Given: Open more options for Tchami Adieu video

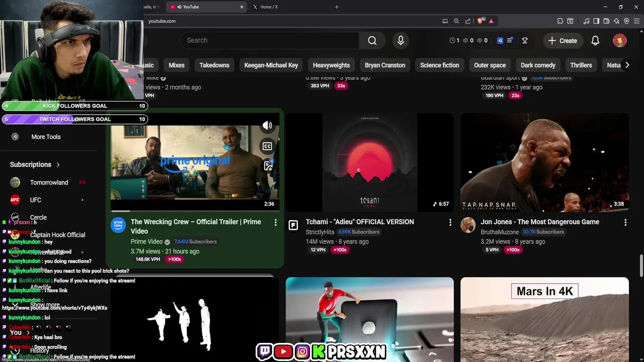Looking at the screenshot, I should click(x=450, y=222).
